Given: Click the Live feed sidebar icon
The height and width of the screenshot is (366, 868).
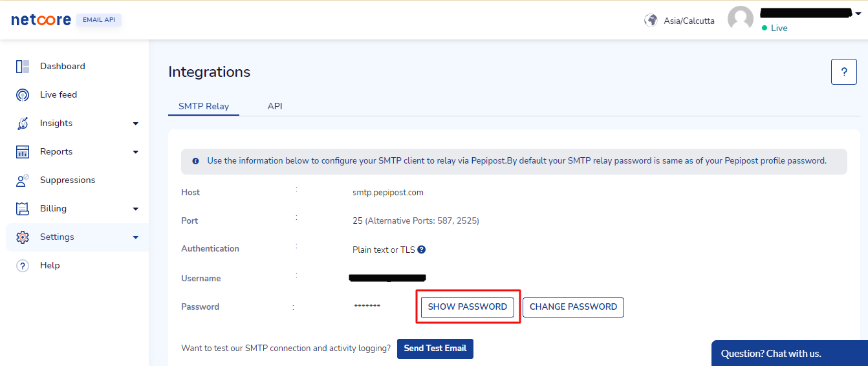Looking at the screenshot, I should [x=23, y=95].
